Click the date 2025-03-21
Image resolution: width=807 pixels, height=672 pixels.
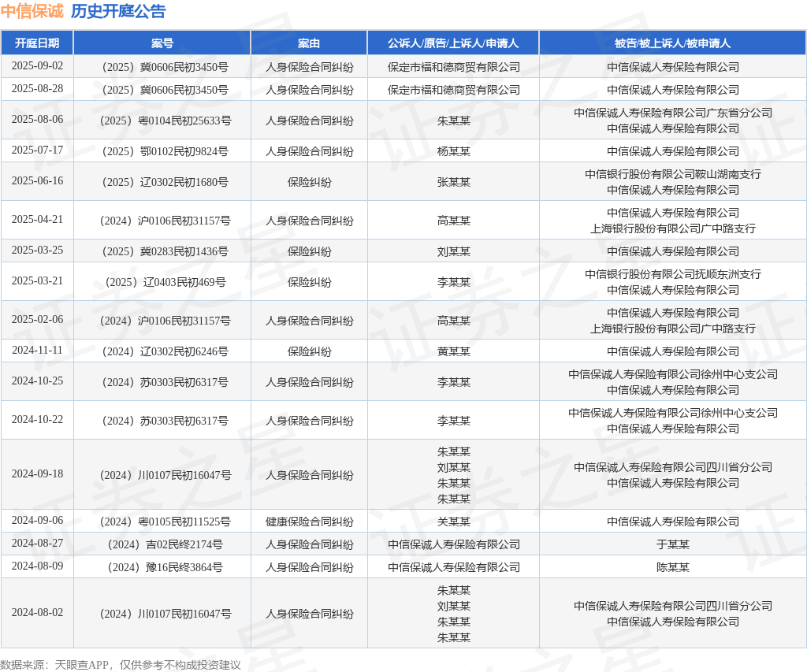tap(37, 281)
